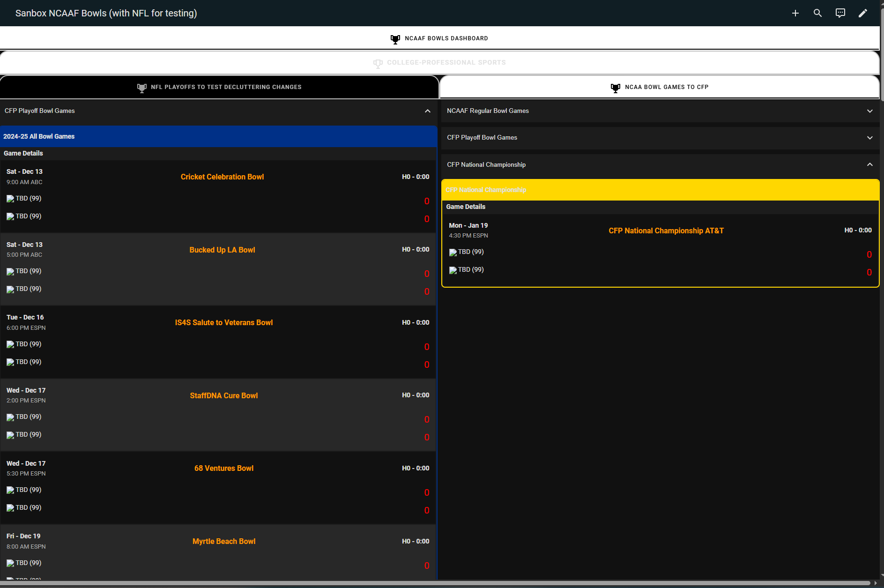
Task: Click '6:00 PM ESPN' game time
Action: (26, 328)
